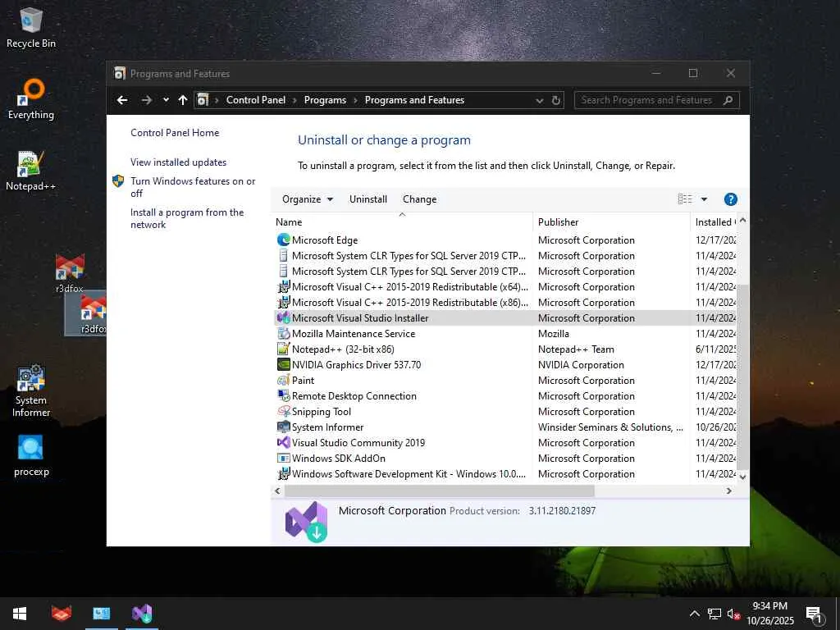The height and width of the screenshot is (630, 840).
Task: Click the Paint program icon
Action: [283, 380]
